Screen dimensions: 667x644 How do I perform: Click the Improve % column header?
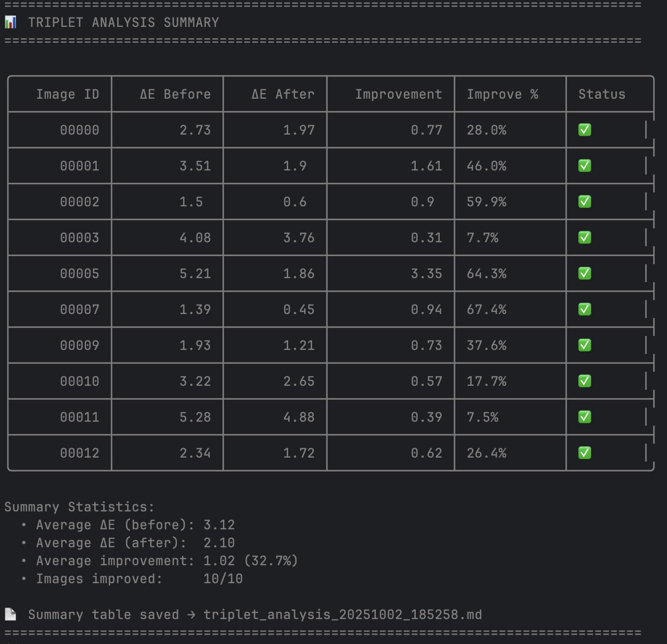coord(502,94)
